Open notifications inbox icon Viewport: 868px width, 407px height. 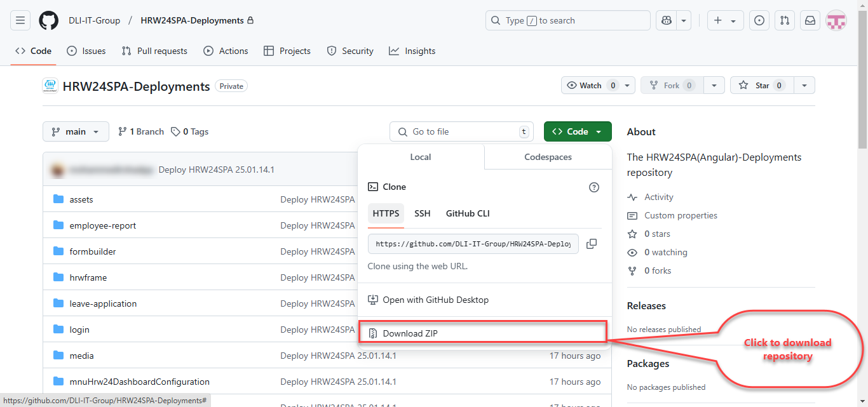[810, 20]
